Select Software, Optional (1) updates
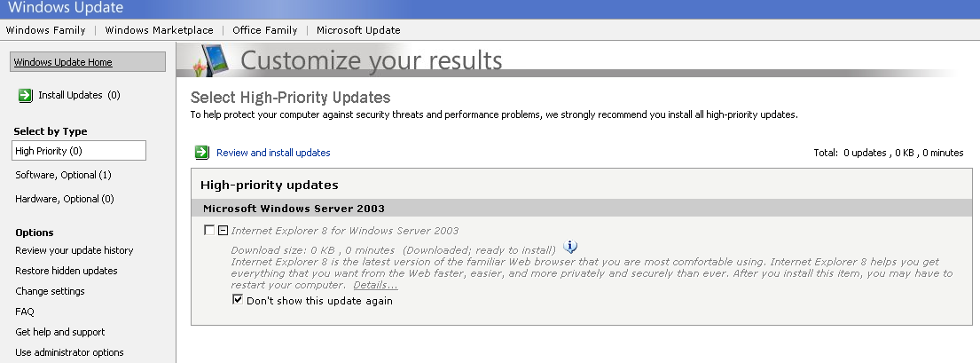Screen dimensions: 980x363 click(x=63, y=175)
